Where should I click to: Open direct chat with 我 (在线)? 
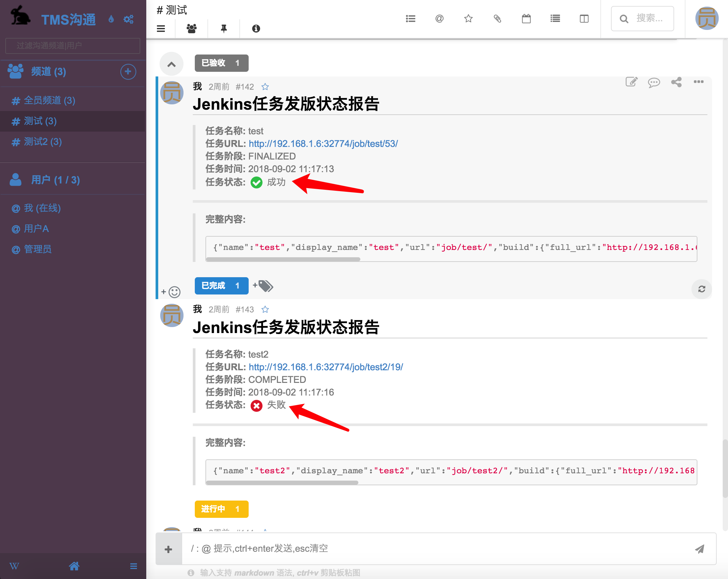pos(72,208)
